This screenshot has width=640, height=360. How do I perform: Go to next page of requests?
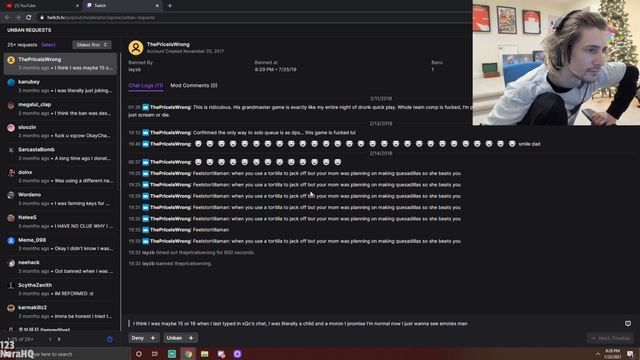click(x=59, y=339)
